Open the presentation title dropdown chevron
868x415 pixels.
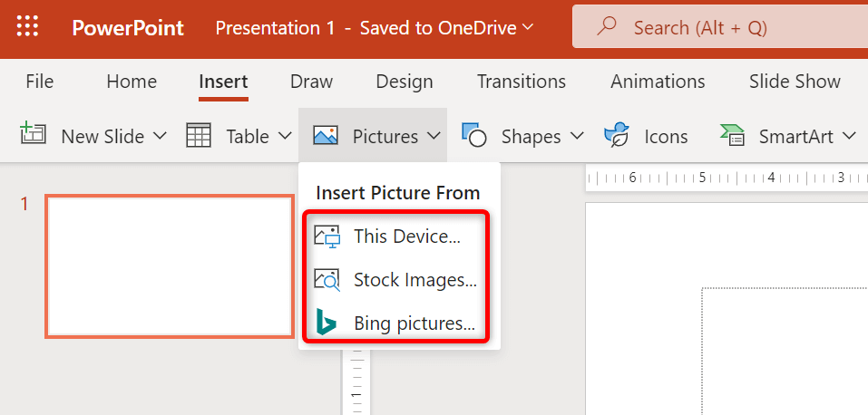point(525,28)
